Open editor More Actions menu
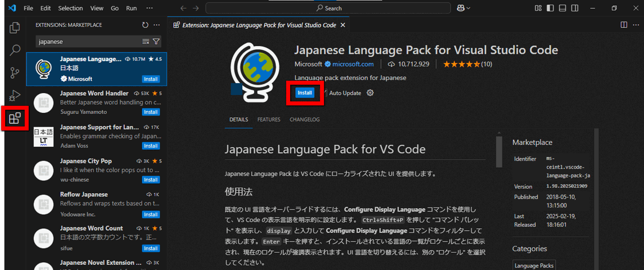644x270 pixels. tap(636, 25)
